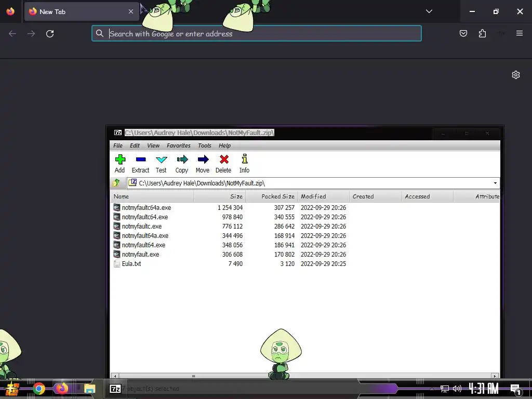532x399 pixels.
Task: Click the 7-Zip horizontal scrollbar thumb
Action: click(x=193, y=376)
